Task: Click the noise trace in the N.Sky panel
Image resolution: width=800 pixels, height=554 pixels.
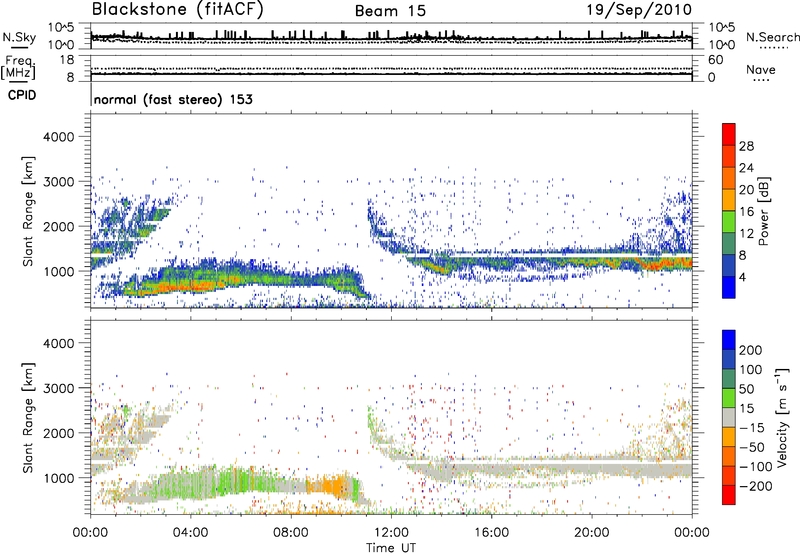Action: pos(391,37)
